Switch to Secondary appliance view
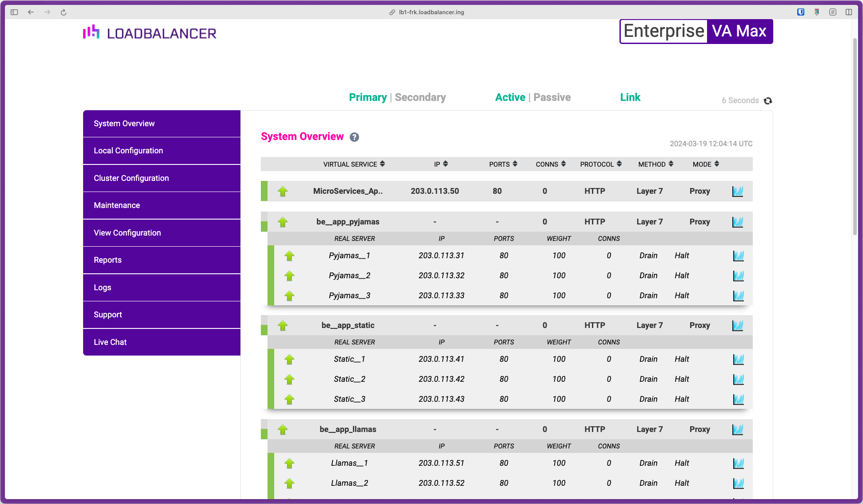 pyautogui.click(x=420, y=97)
